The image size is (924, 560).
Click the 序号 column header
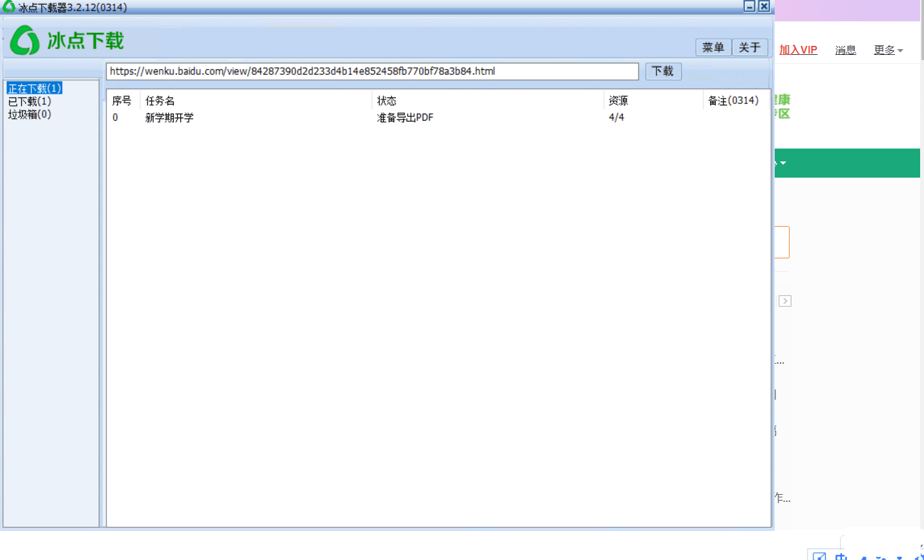click(x=122, y=101)
